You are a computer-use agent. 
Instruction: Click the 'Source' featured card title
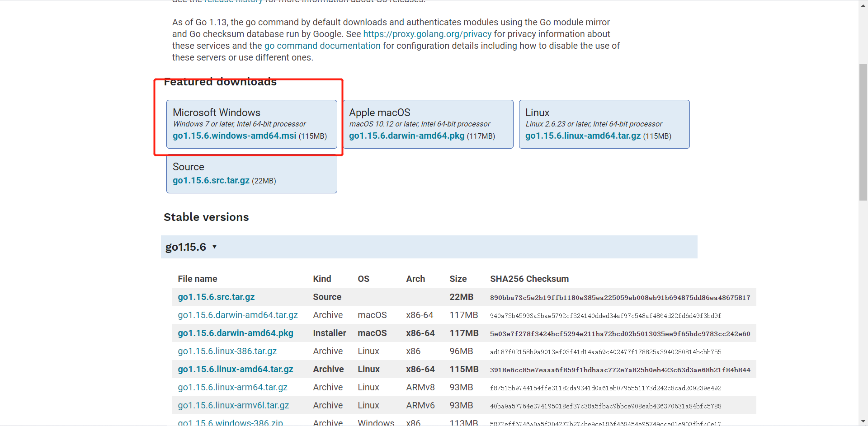coord(189,167)
